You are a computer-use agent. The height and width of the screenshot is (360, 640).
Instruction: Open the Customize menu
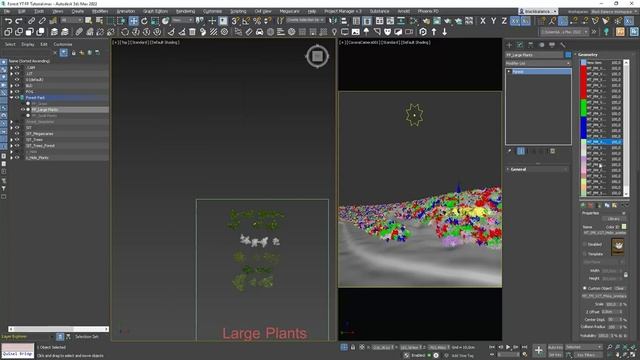(213, 11)
